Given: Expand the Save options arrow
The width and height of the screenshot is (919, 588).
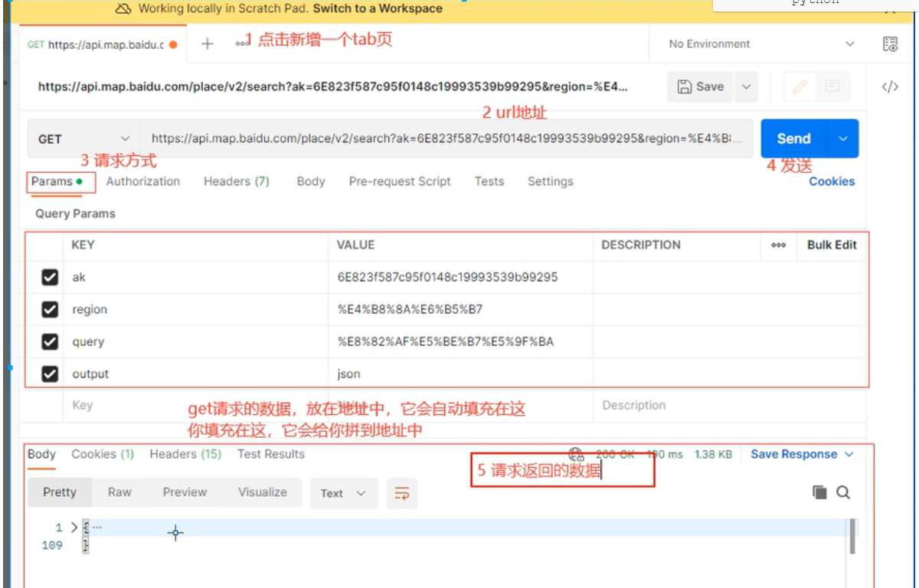Looking at the screenshot, I should tap(746, 87).
